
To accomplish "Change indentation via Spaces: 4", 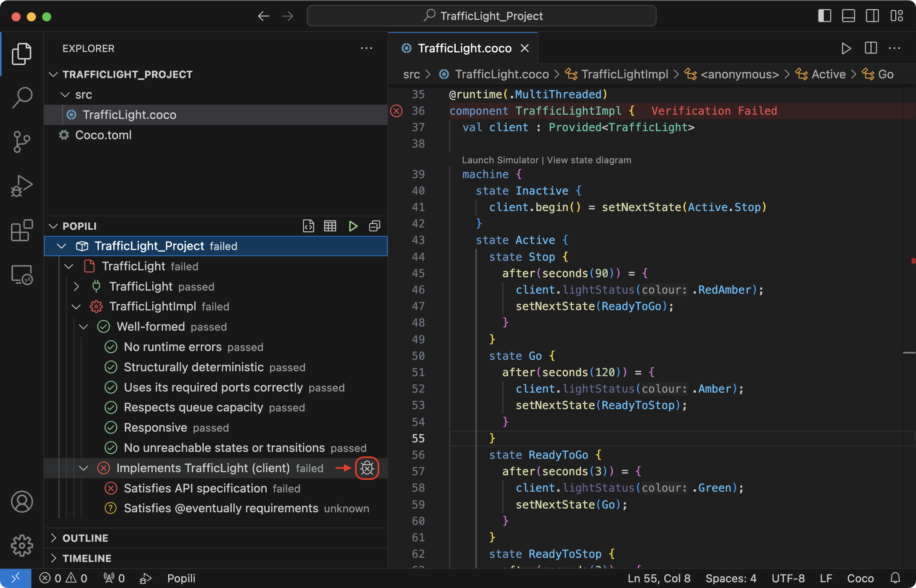I will pyautogui.click(x=731, y=578).
